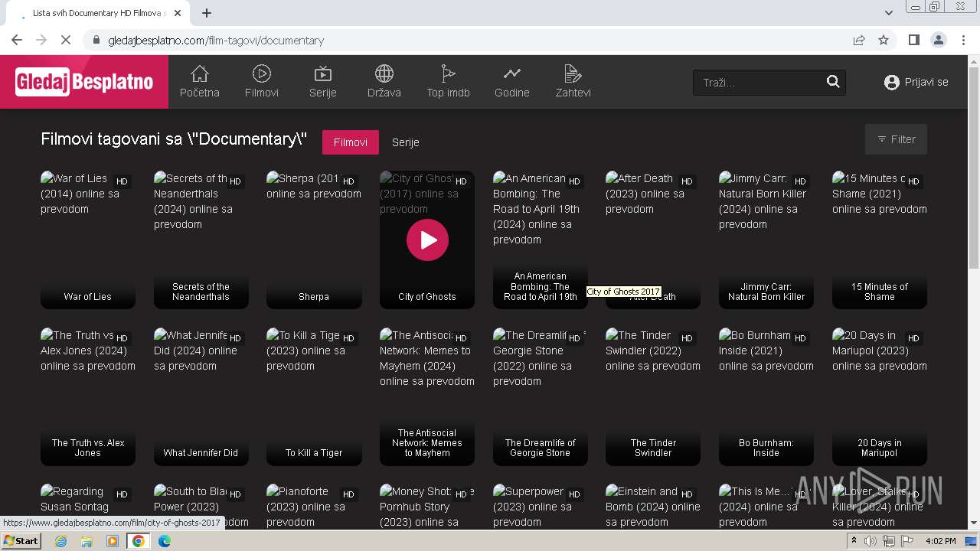Open 15 Minutes of Shame card
Screen dimensions: 980x551
[x=880, y=240]
